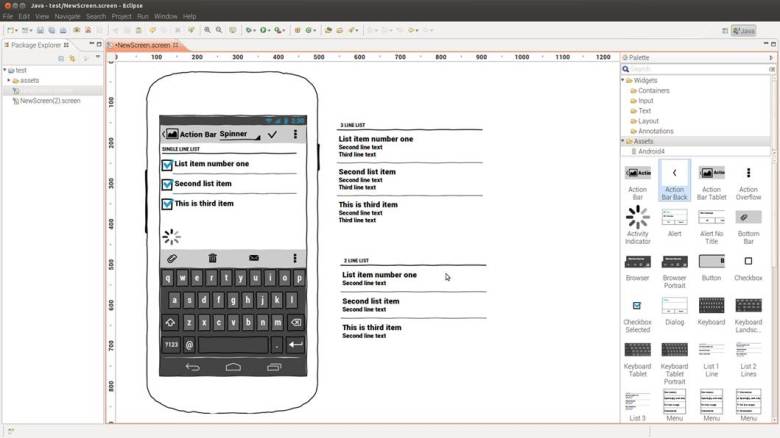Expand the Containers palette category

click(x=653, y=91)
